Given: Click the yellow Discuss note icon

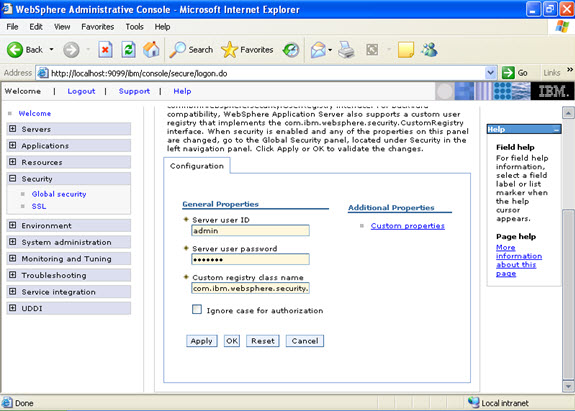Looking at the screenshot, I should click(406, 50).
